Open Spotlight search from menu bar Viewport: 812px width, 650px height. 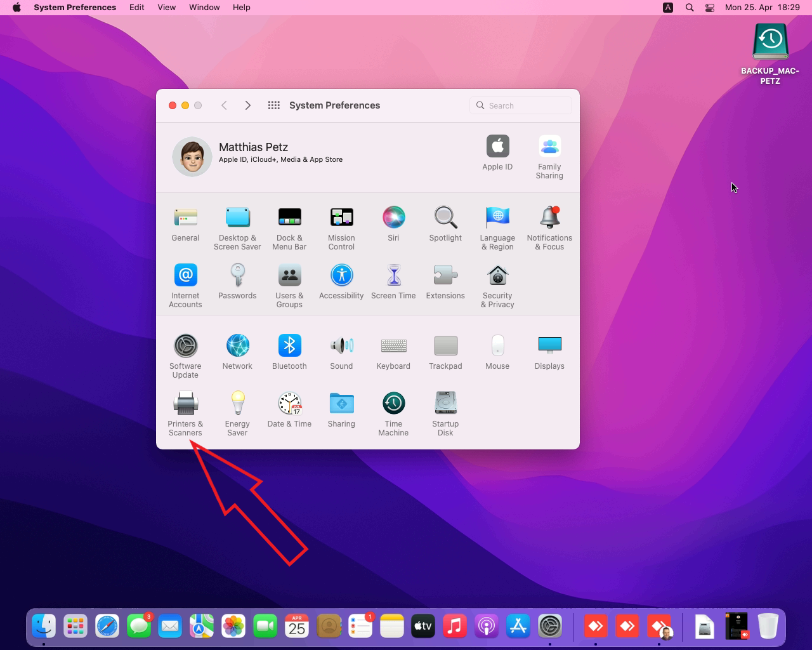[x=690, y=8]
